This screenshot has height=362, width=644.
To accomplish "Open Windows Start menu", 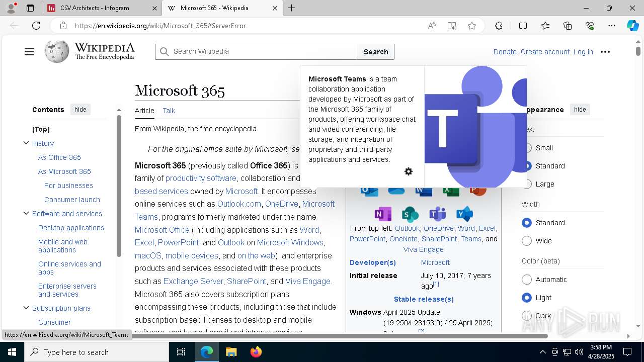I will pos(12,352).
